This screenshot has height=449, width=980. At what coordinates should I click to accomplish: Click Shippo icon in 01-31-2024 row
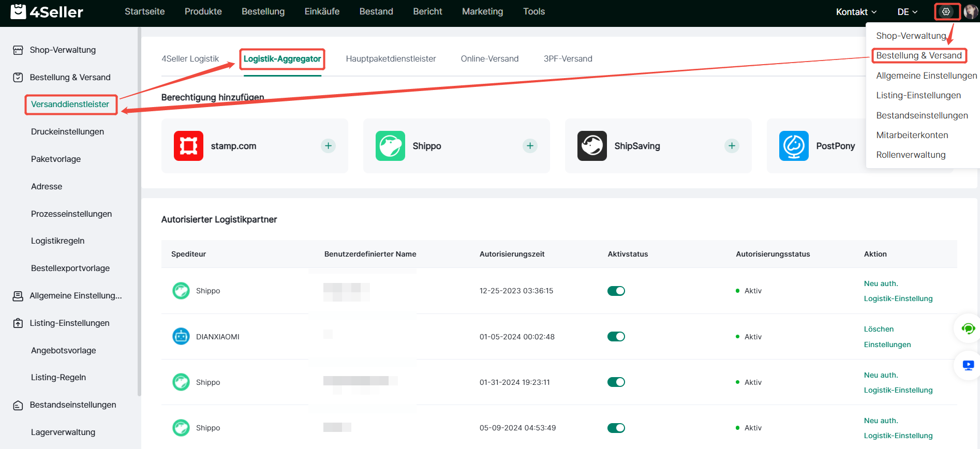point(181,382)
